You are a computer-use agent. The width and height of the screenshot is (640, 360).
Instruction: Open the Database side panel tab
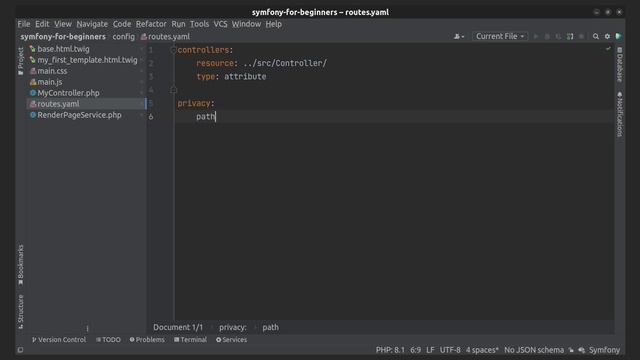(x=620, y=64)
